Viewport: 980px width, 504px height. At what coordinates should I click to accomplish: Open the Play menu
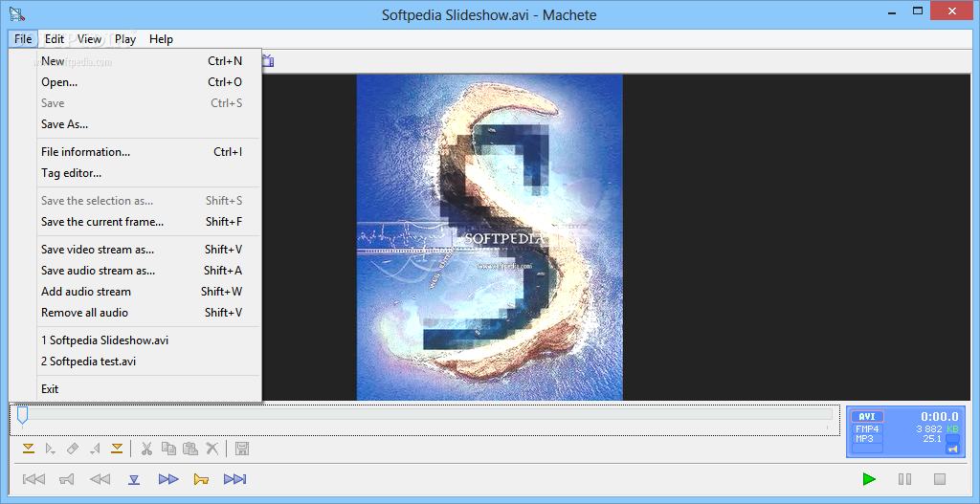[x=125, y=38]
